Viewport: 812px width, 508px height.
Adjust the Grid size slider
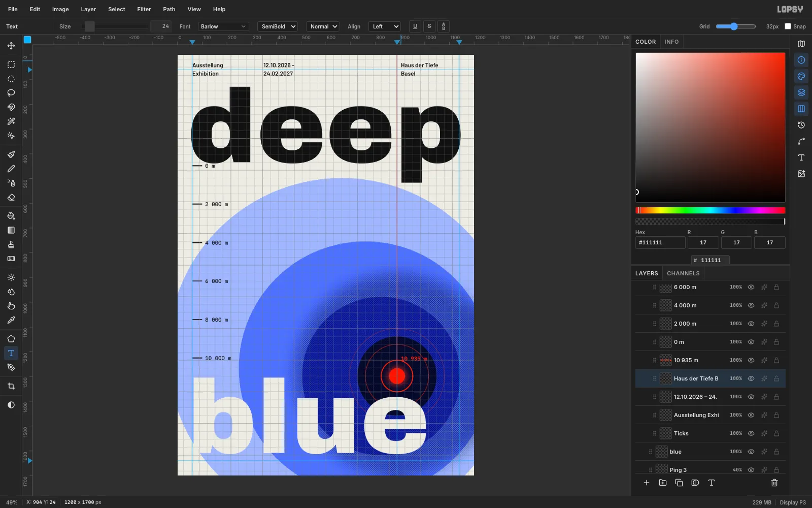(x=735, y=26)
